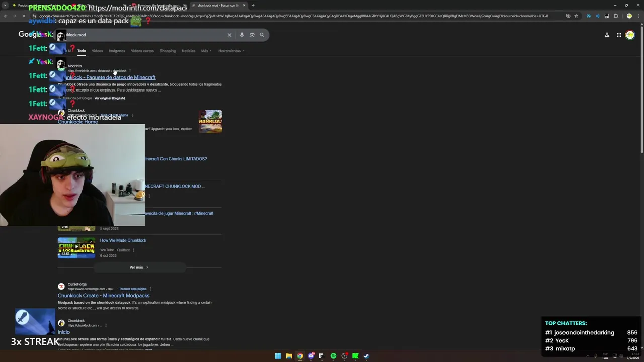The width and height of the screenshot is (644, 362).
Task: Open options for 'How We Made Chunklock' video
Action: coord(134,250)
